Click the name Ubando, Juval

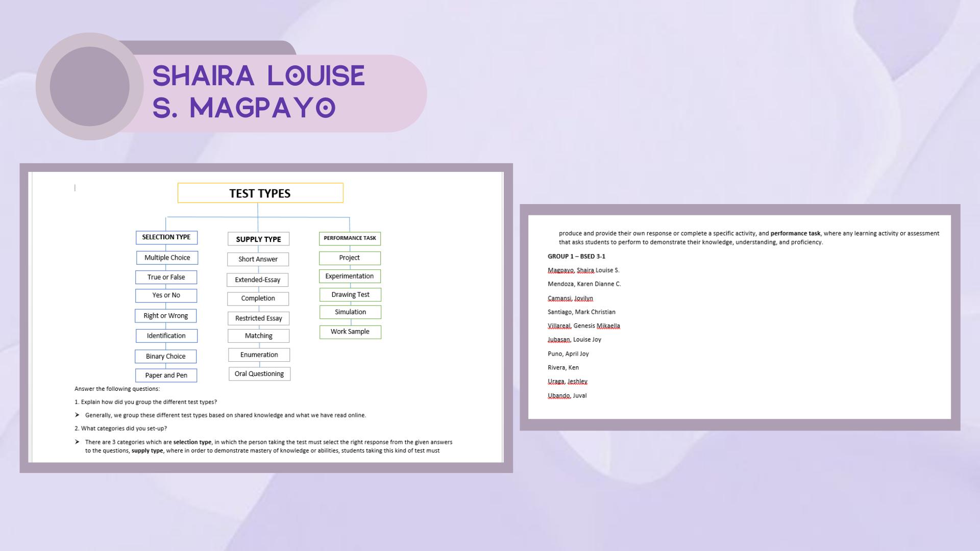pyautogui.click(x=567, y=395)
